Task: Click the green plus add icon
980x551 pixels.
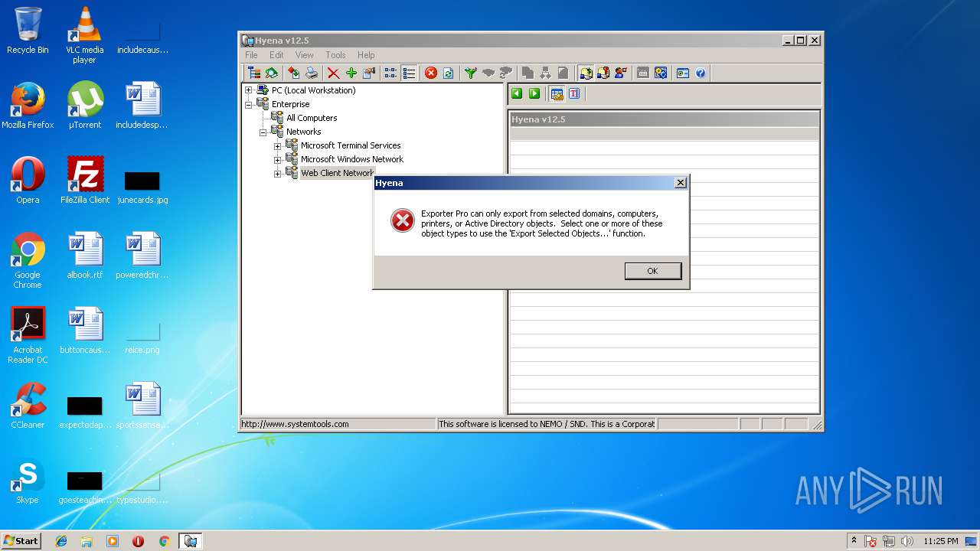Action: click(351, 73)
